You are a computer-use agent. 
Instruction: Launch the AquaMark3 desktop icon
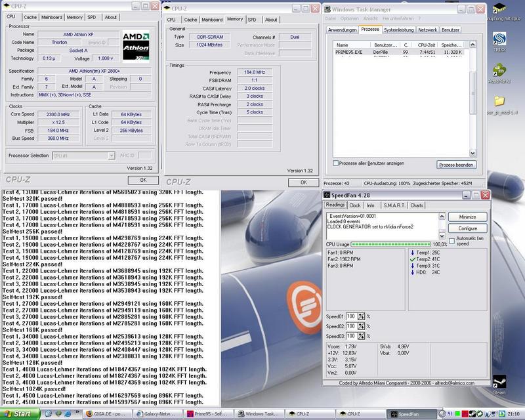point(499,70)
